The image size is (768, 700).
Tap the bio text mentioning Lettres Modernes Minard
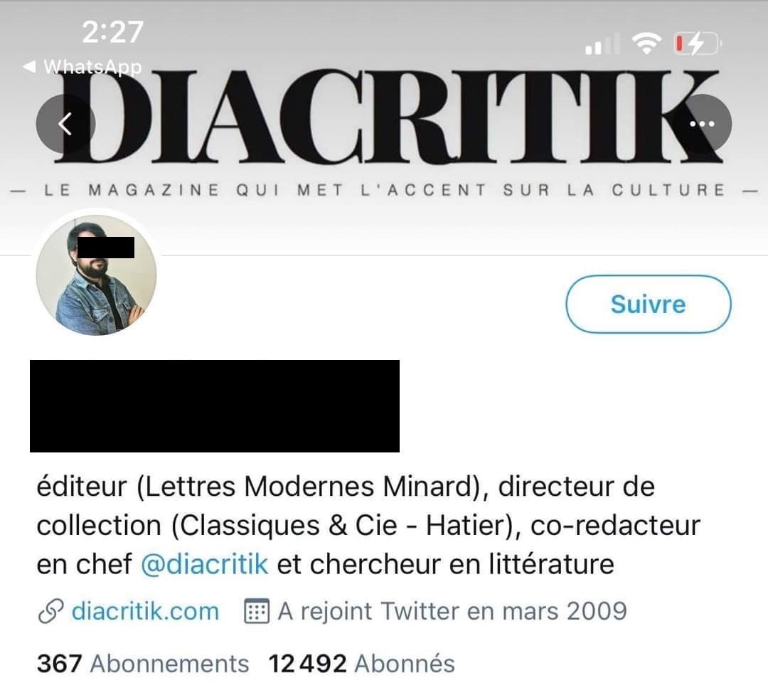(x=368, y=525)
